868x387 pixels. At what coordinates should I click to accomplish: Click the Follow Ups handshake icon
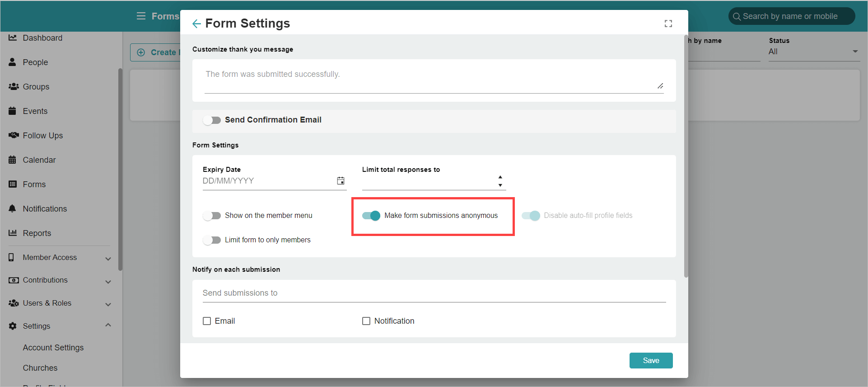(x=14, y=136)
